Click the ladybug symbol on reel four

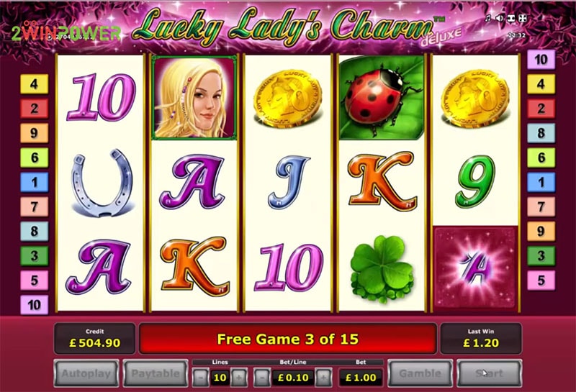click(382, 98)
